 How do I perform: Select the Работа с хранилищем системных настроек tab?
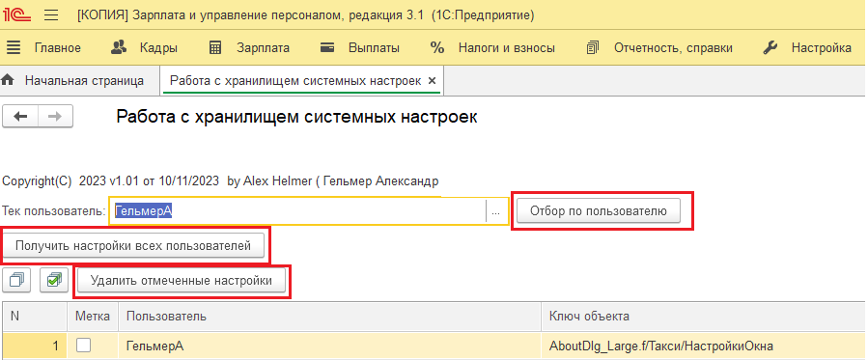(295, 81)
